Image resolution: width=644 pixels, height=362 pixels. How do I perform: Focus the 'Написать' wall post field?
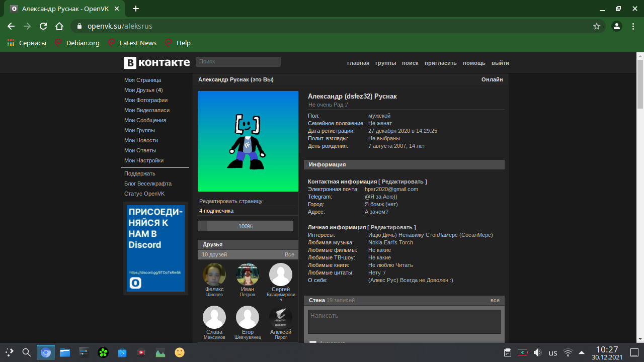coord(404,321)
